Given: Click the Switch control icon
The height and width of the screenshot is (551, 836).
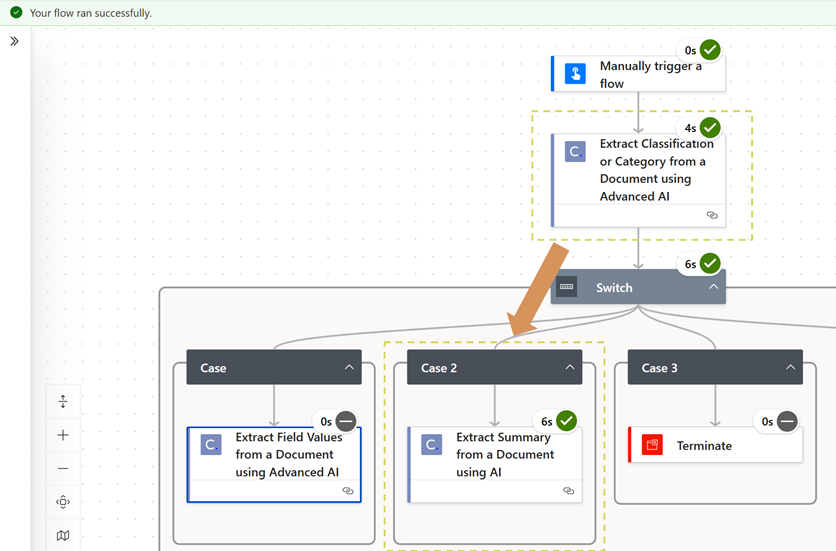Looking at the screenshot, I should point(567,287).
